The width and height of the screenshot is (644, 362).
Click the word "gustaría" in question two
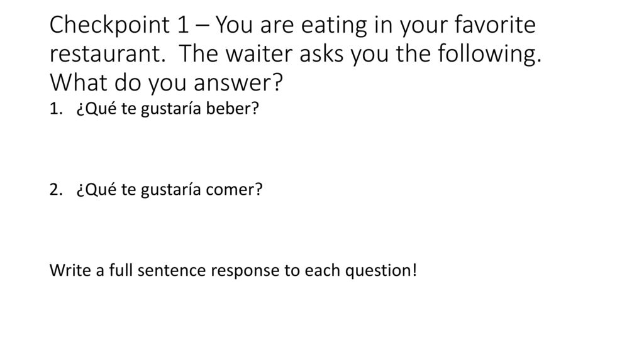(171, 190)
